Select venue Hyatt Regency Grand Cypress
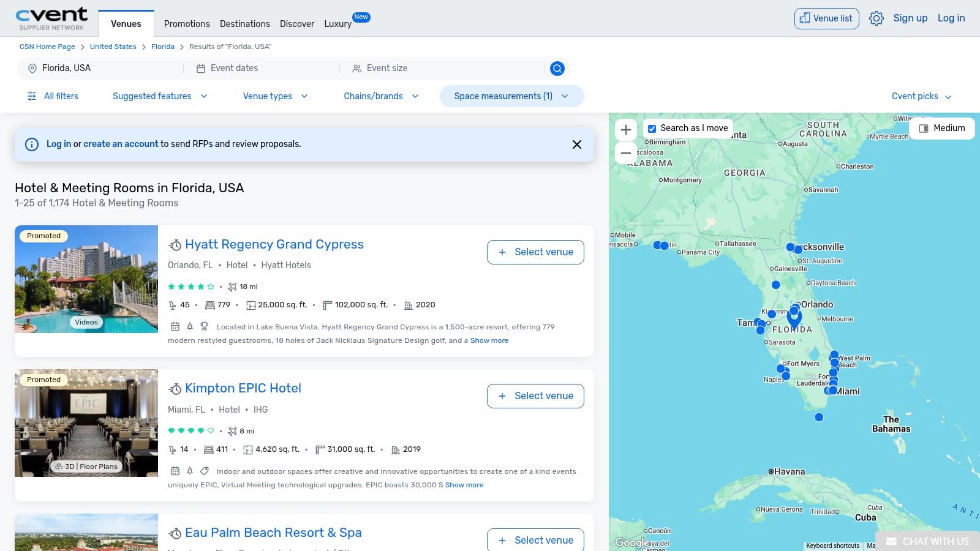980x551 pixels. (x=535, y=252)
